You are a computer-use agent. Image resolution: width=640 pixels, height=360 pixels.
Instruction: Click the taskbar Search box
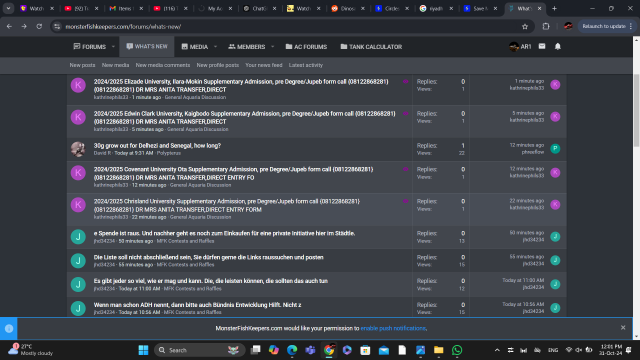point(199,350)
